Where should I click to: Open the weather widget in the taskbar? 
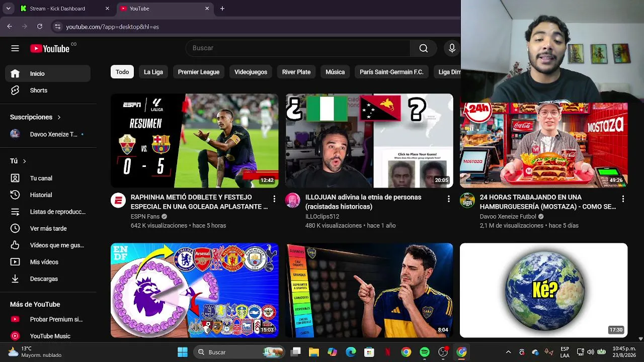pyautogui.click(x=34, y=352)
